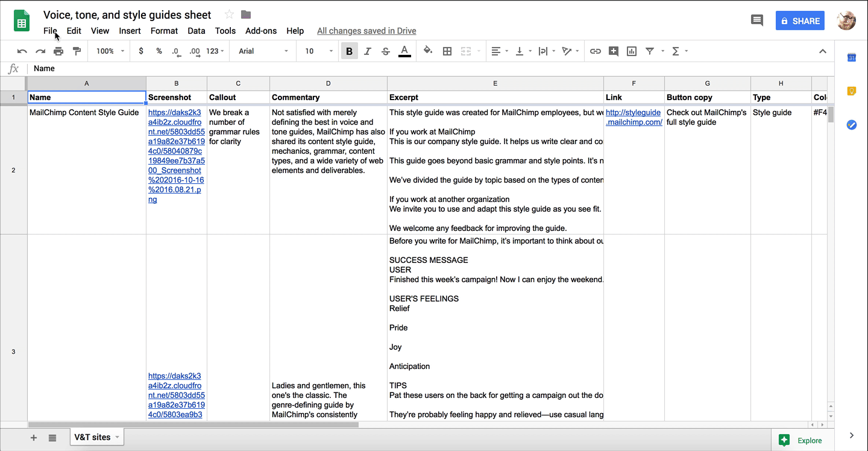This screenshot has width=868, height=451.
Task: Open the Data menu
Action: point(197,31)
